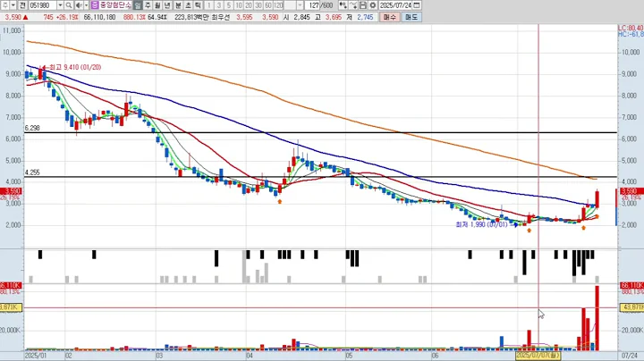Click the add-indicator chart icon
644x361 pixels.
click(x=343, y=5)
